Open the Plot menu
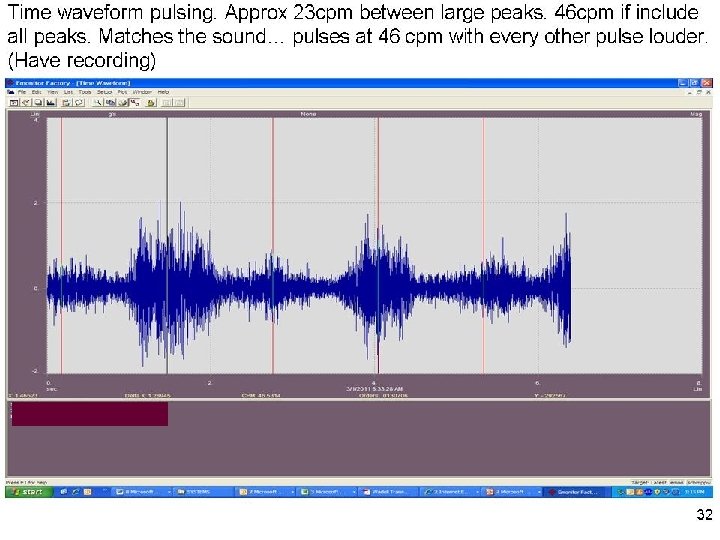 [122, 92]
